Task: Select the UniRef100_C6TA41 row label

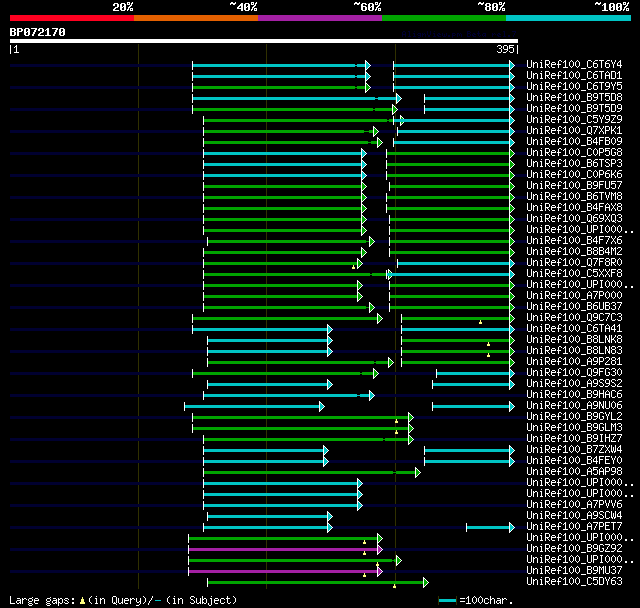Action: (574, 329)
